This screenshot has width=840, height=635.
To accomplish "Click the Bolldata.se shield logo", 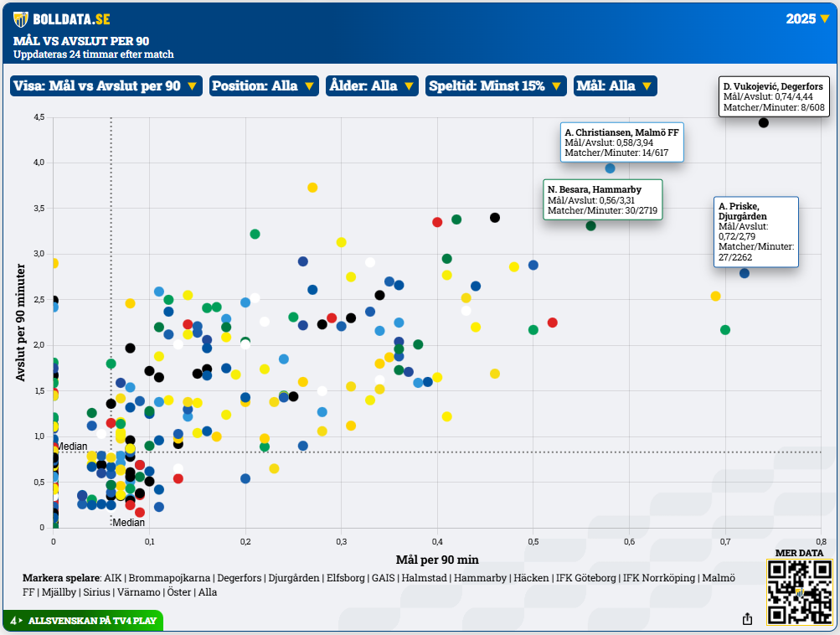I will (21, 19).
